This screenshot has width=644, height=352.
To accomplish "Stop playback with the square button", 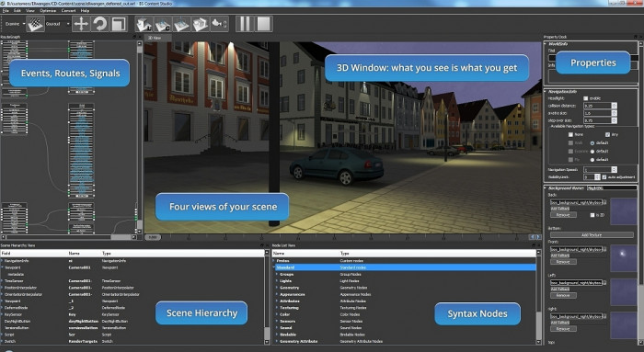I will coord(263,24).
